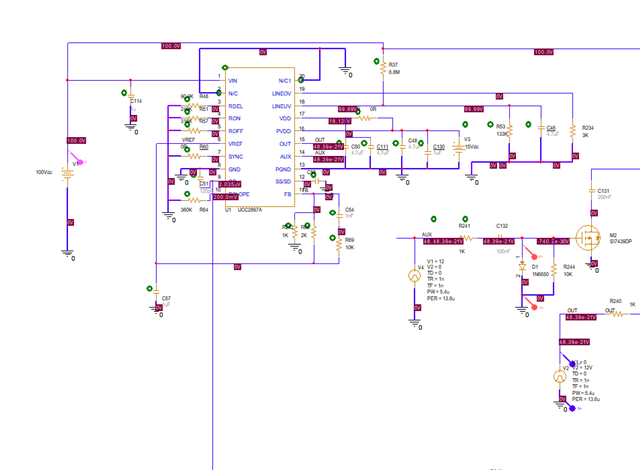Select the VIN pin label on U1

click(x=233, y=81)
